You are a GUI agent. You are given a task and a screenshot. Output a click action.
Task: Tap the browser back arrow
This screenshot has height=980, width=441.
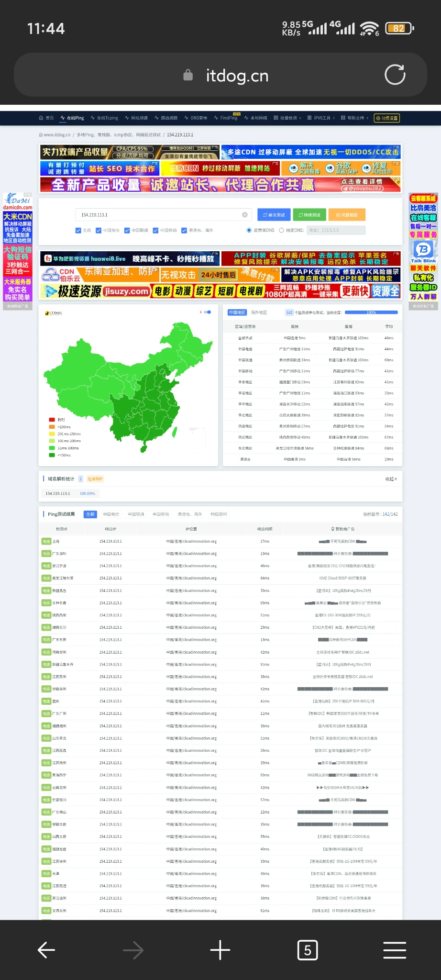[x=46, y=950]
